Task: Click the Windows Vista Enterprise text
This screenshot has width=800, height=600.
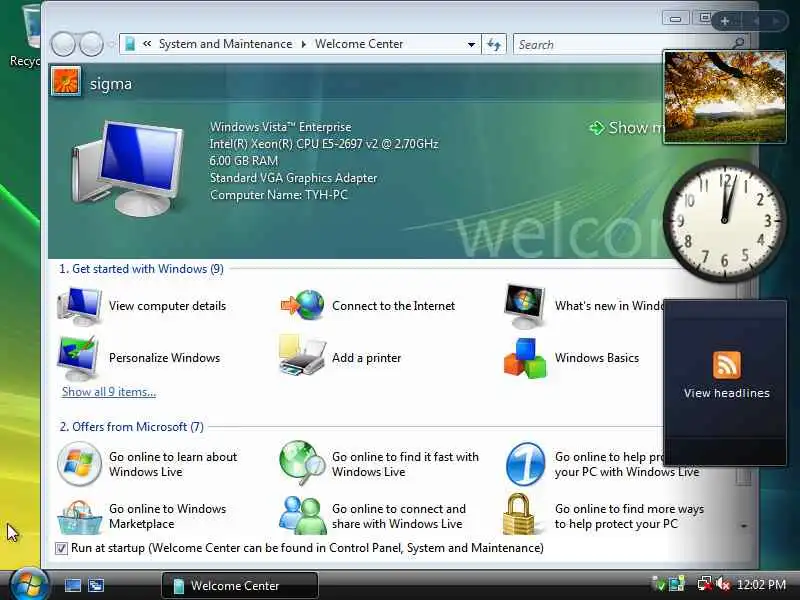Action: point(281,127)
